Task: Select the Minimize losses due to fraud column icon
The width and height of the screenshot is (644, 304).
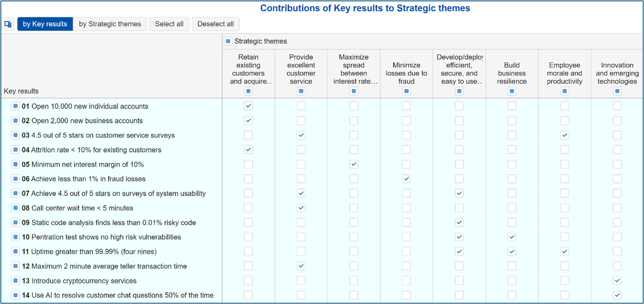Action: (x=406, y=91)
